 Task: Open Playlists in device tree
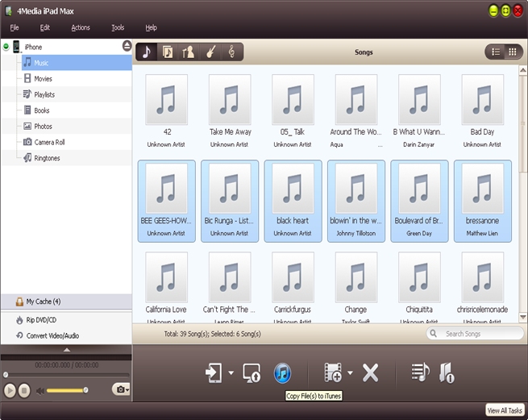point(44,94)
